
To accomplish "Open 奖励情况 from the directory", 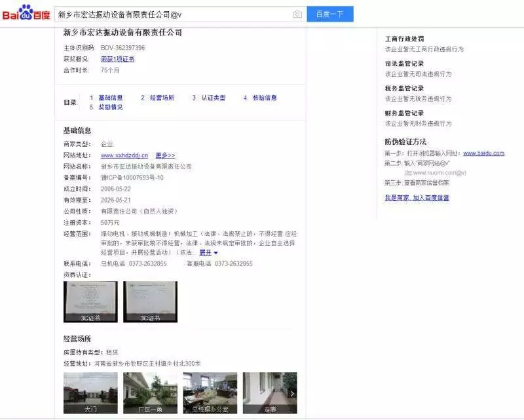I will pos(111,107).
